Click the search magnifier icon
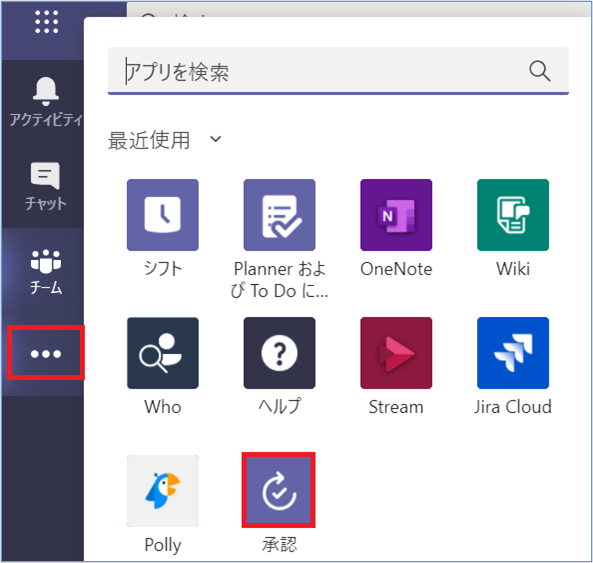This screenshot has width=593, height=563. click(539, 71)
